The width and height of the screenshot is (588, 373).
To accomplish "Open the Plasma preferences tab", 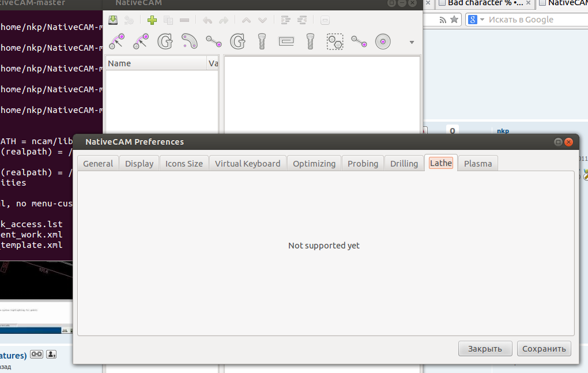I will (x=478, y=164).
